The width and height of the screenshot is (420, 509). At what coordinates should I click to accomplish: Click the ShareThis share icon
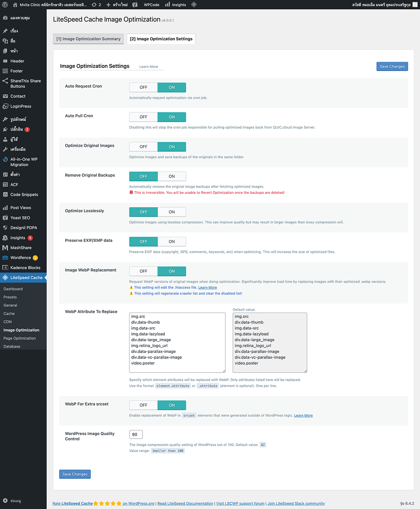point(5,81)
